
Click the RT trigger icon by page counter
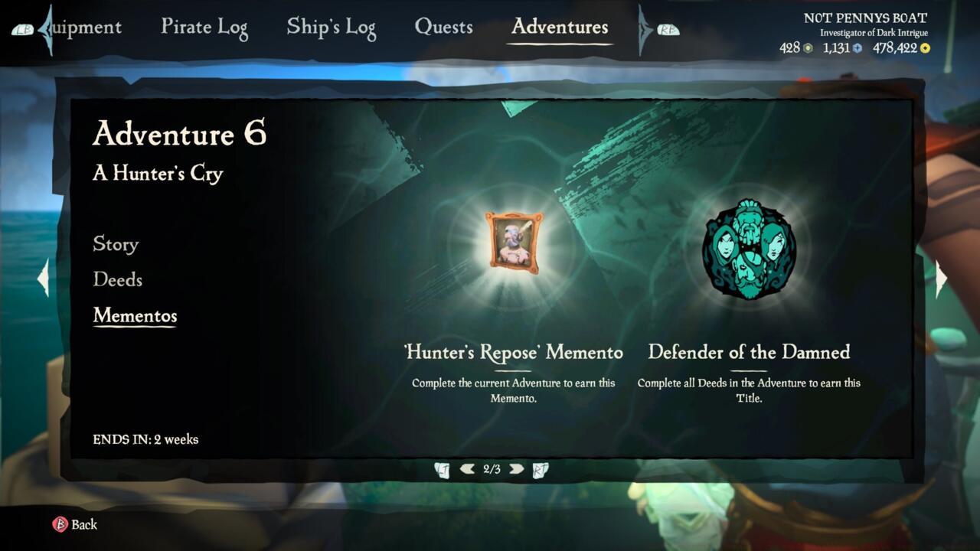(x=541, y=469)
